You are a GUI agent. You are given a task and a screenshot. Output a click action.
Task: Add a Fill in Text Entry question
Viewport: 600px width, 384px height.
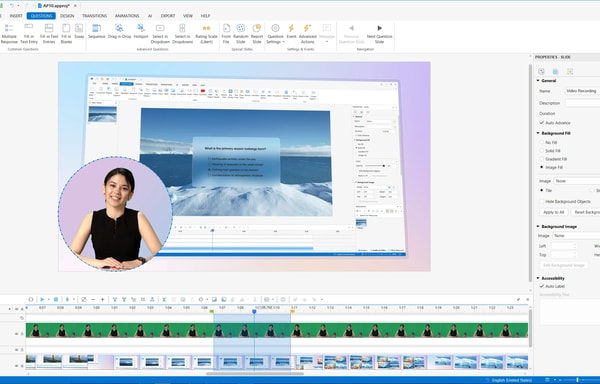point(29,34)
